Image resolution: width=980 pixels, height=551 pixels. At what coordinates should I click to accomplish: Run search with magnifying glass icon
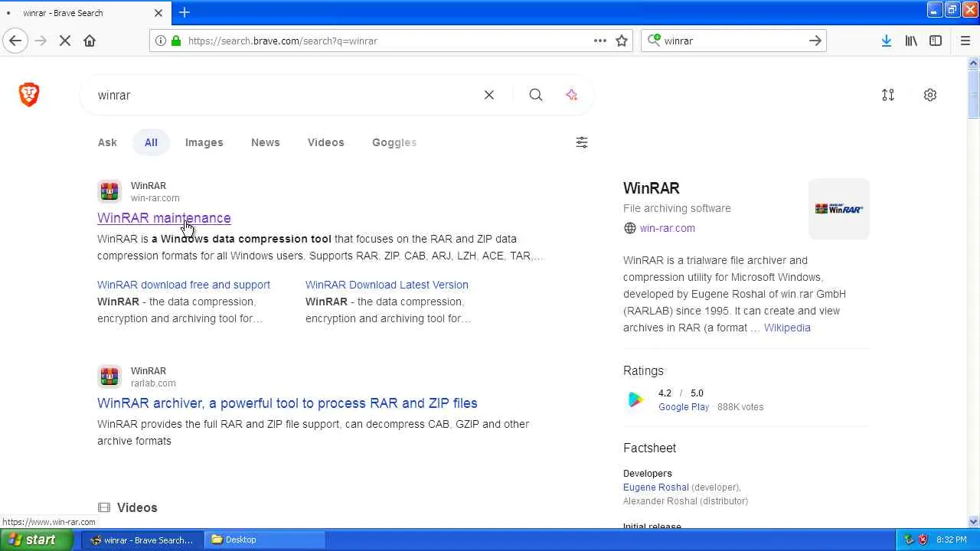pos(536,95)
